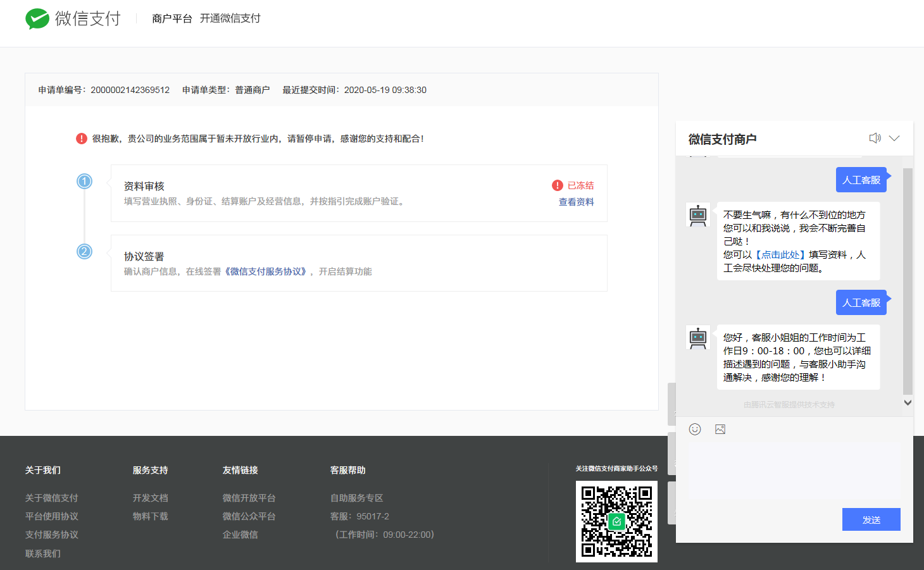Click the 服务支持 footer heading
This screenshot has height=570, width=924.
coord(151,470)
